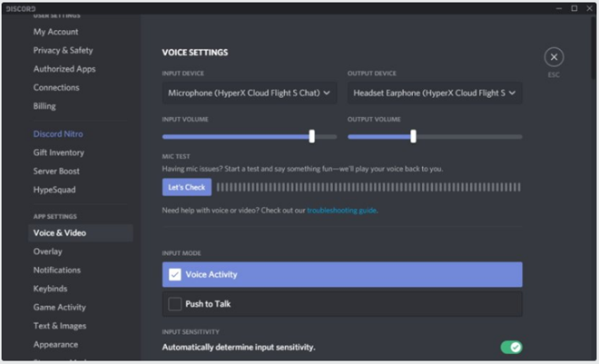Open the troubleshooting guide link

341,210
